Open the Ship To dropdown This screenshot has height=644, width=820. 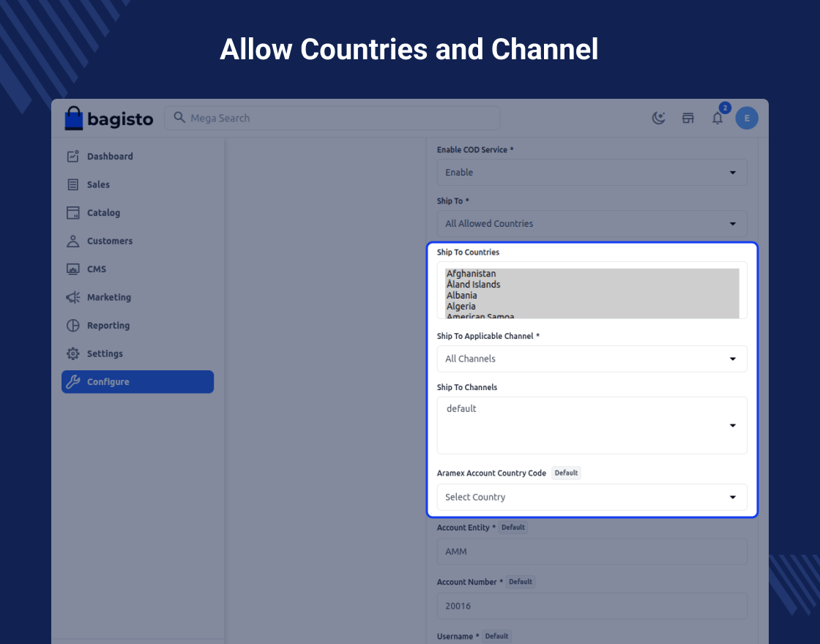[592, 224]
